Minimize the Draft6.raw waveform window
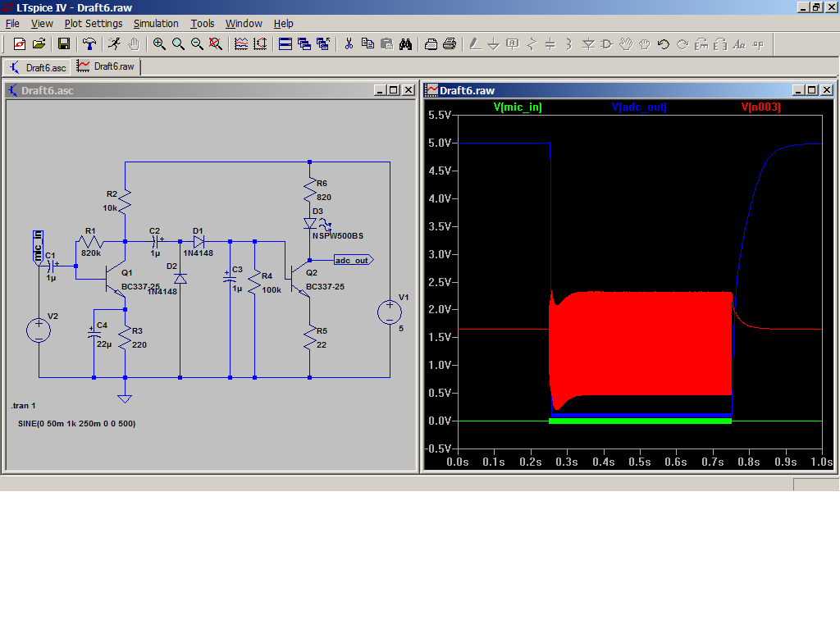Image resolution: width=840 pixels, height=633 pixels. coord(798,90)
